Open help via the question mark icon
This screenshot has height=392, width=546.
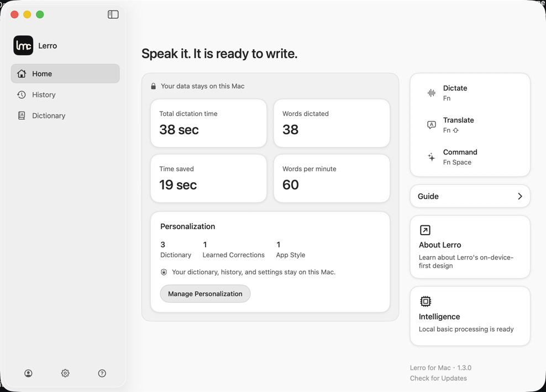coord(102,373)
